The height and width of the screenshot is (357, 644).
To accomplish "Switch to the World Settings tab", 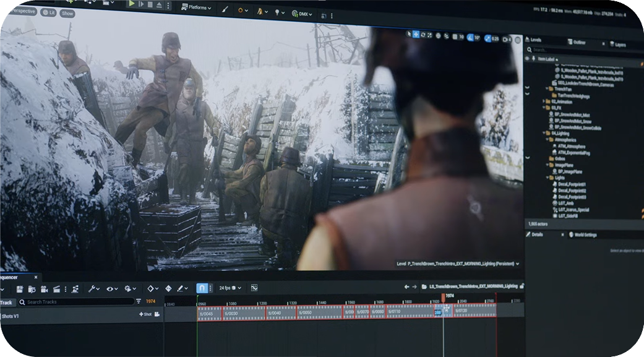I will (585, 235).
